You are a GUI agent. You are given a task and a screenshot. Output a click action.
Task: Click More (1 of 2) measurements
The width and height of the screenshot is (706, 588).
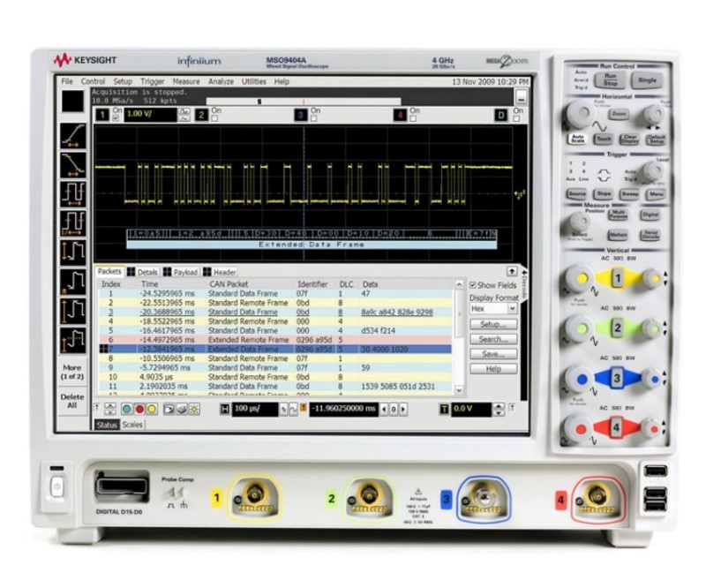point(72,372)
